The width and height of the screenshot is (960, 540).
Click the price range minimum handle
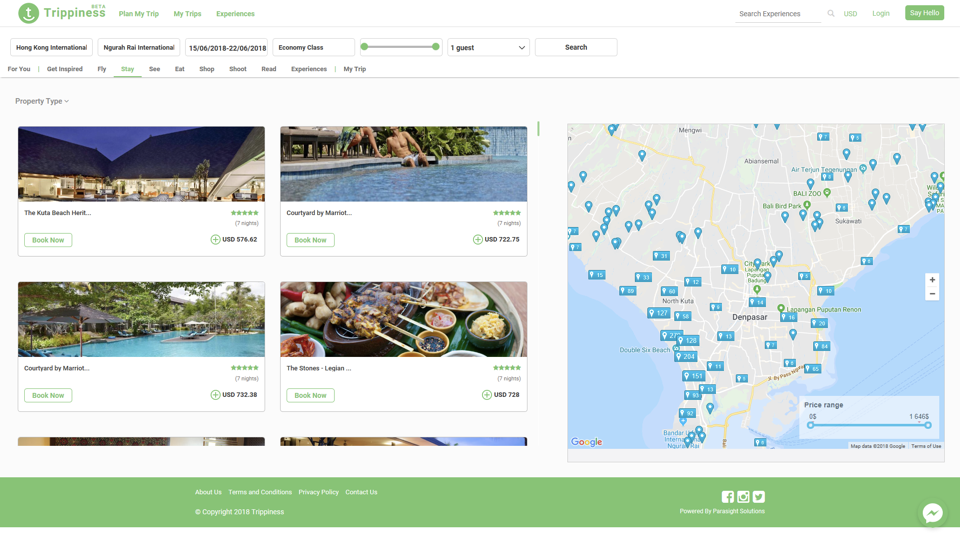click(811, 425)
